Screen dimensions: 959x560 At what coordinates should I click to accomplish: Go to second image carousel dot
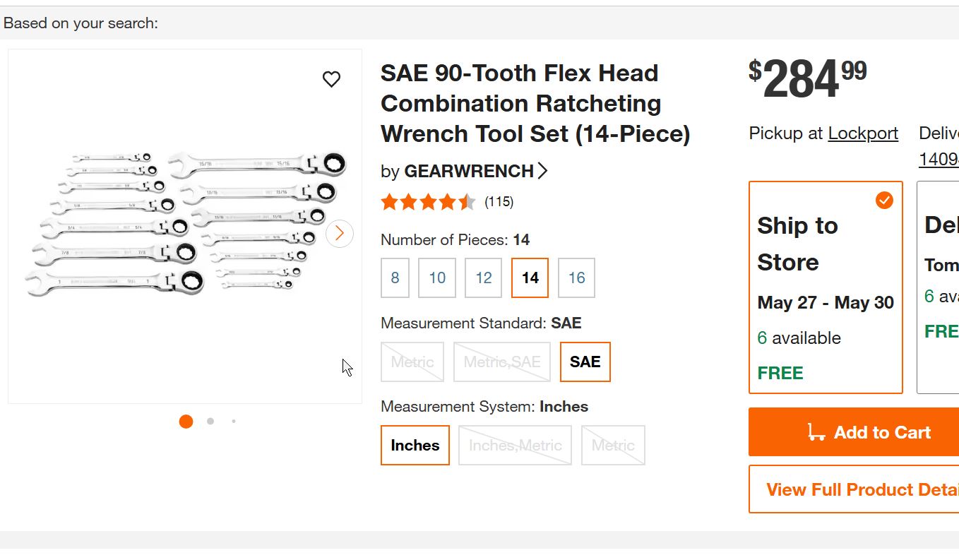tap(210, 421)
